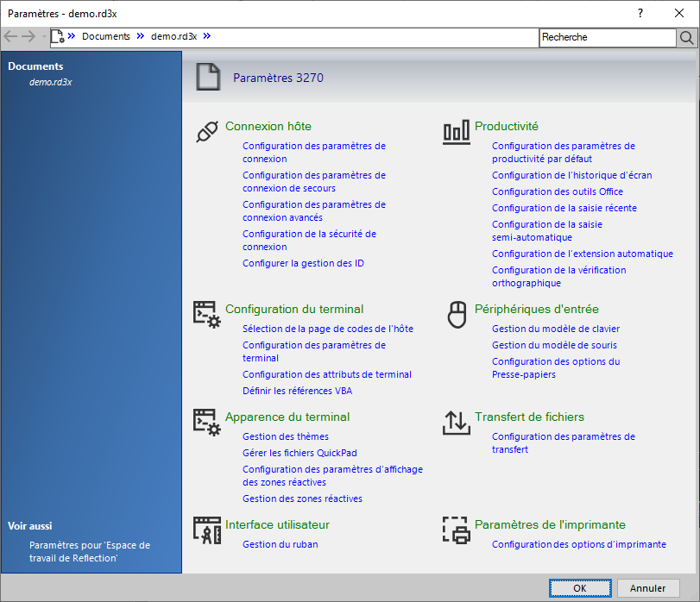
Task: Click the Annuler button
Action: coord(647,588)
